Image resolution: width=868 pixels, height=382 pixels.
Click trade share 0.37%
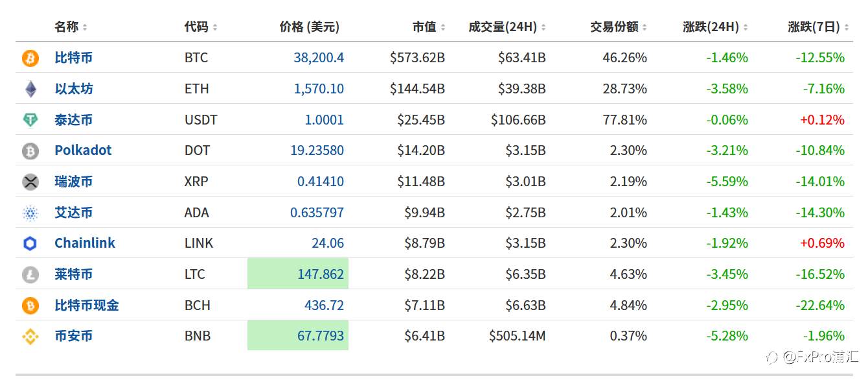tap(628, 336)
